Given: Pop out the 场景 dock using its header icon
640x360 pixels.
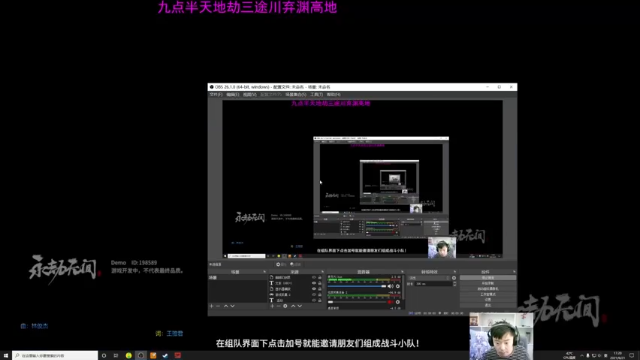Looking at the screenshot, I should (264, 272).
